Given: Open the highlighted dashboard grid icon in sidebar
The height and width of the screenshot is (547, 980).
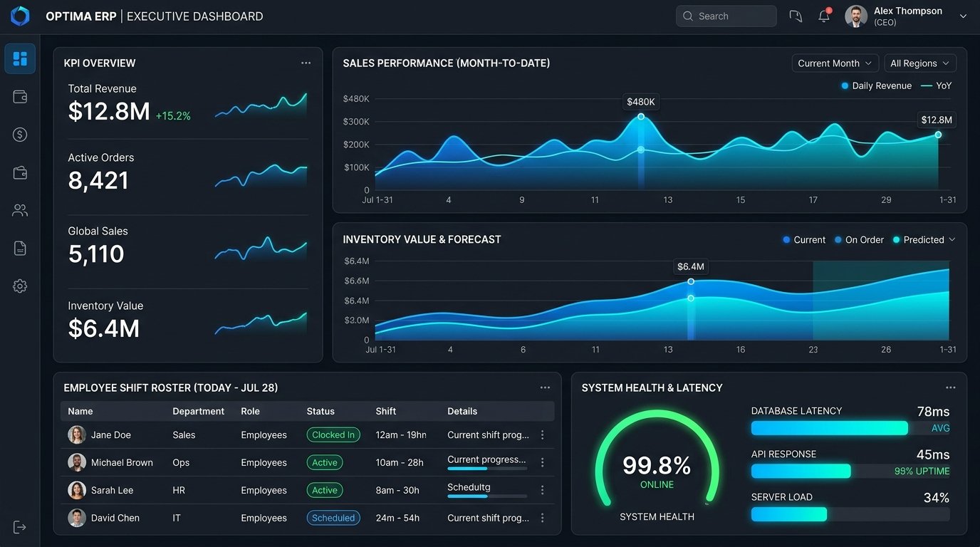Looking at the screenshot, I should [20, 58].
